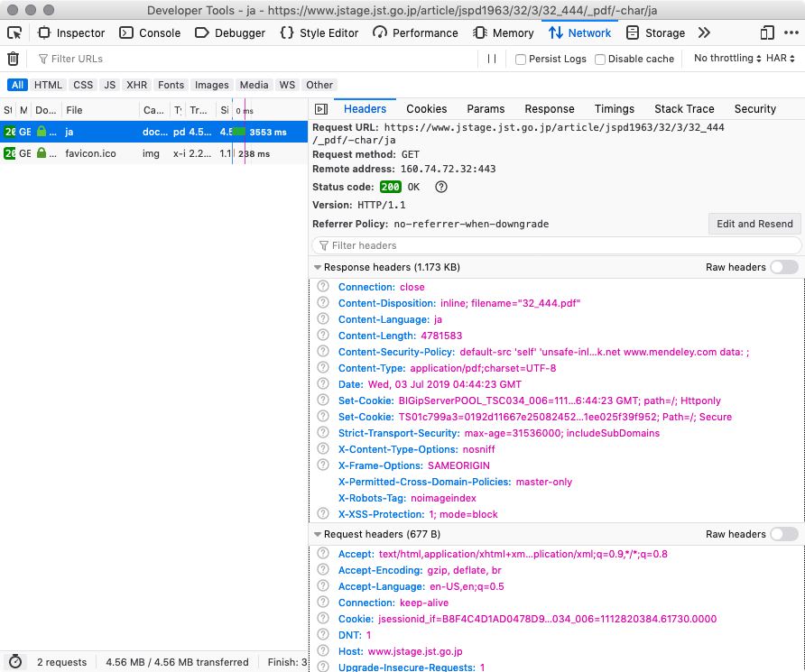This screenshot has width=805, height=672.
Task: Click the Edit and Resend button
Action: pos(754,224)
